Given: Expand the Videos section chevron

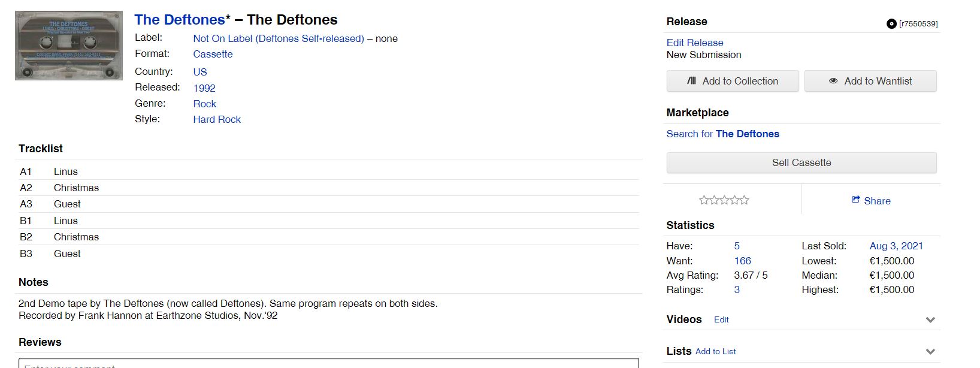Looking at the screenshot, I should coord(930,320).
